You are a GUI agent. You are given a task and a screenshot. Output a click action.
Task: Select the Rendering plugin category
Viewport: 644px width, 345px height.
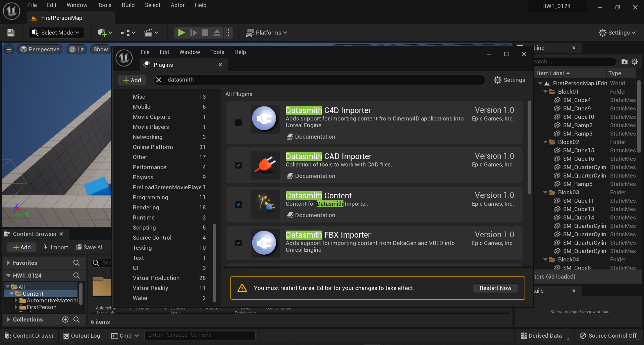[146, 207]
